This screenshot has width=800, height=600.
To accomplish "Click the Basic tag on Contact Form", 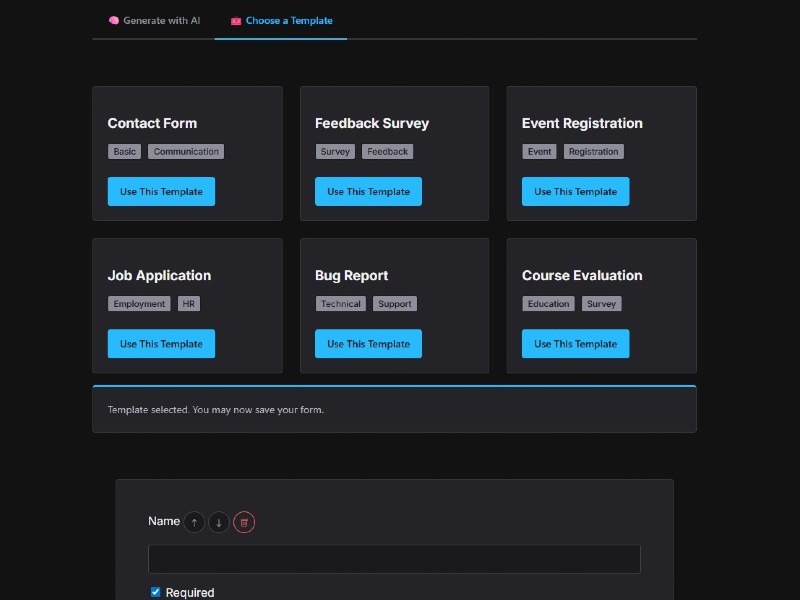I will point(124,151).
